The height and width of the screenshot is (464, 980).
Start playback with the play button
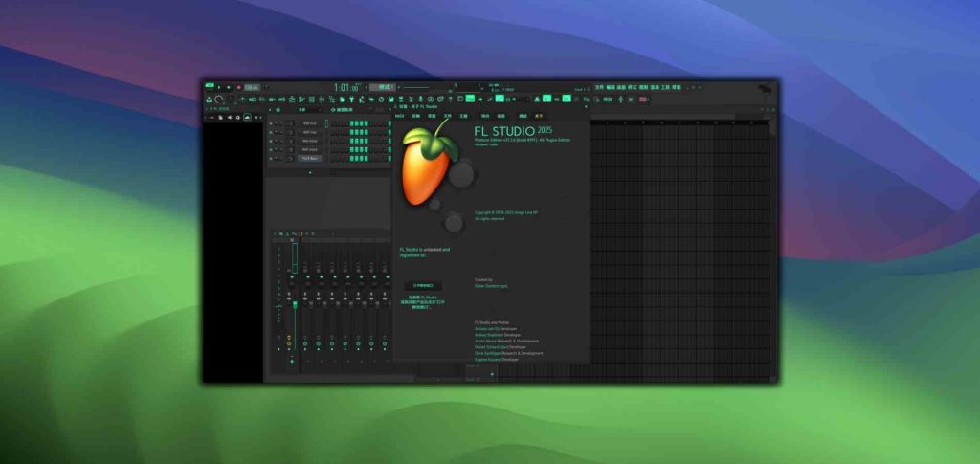click(219, 87)
